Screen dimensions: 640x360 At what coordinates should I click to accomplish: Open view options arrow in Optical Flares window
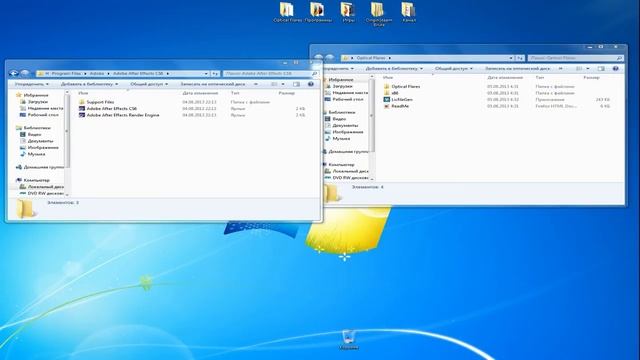(x=588, y=69)
